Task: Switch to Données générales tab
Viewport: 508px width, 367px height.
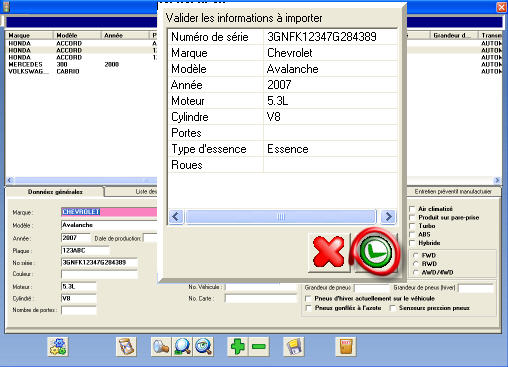Action: tap(55, 192)
